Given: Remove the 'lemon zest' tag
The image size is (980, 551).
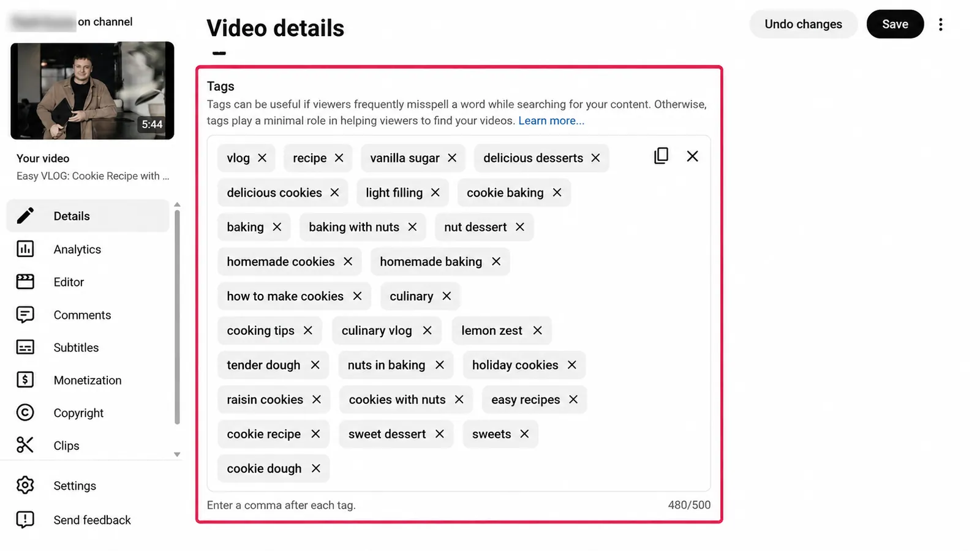Looking at the screenshot, I should pyautogui.click(x=537, y=331).
